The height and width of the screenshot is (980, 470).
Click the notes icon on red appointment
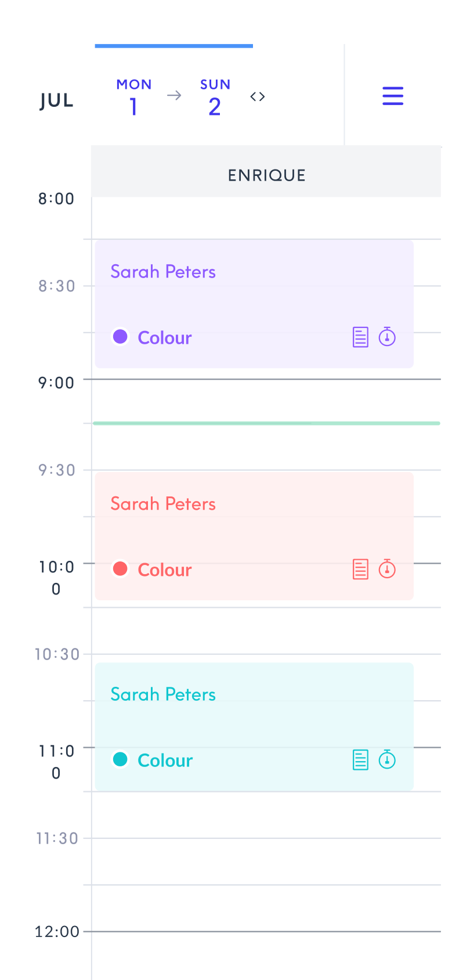point(360,569)
